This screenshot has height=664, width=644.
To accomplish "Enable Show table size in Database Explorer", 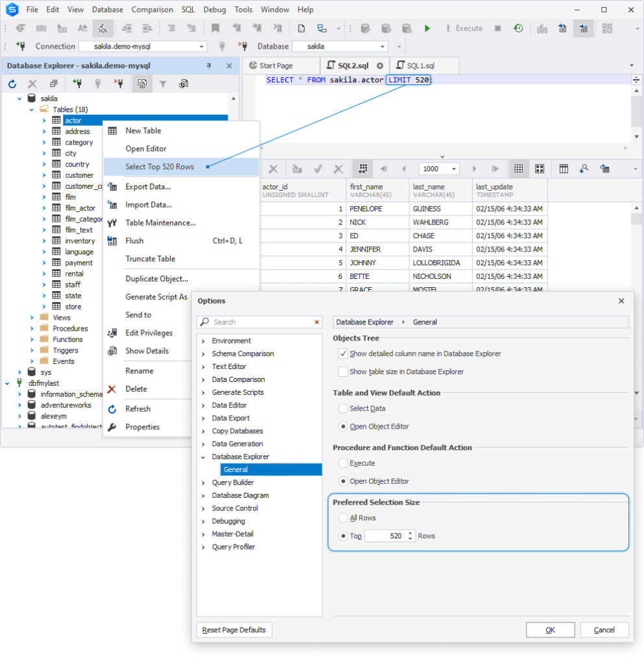I will click(343, 372).
